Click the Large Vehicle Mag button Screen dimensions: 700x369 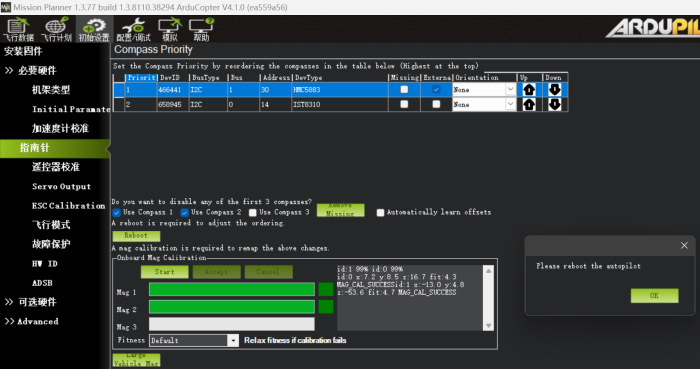(x=136, y=360)
